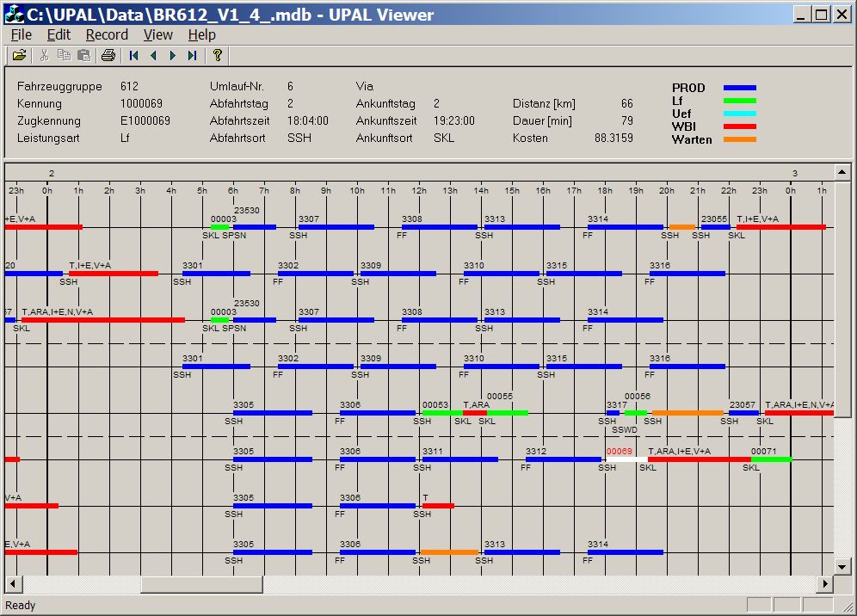Click the Cut scissors toolbar icon
This screenshot has width=857, height=616.
point(44,56)
